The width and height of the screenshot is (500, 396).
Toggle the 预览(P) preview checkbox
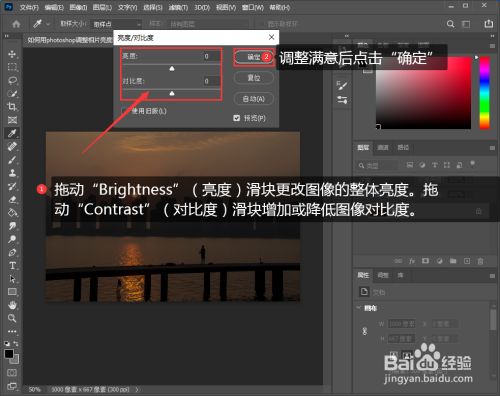tap(237, 118)
